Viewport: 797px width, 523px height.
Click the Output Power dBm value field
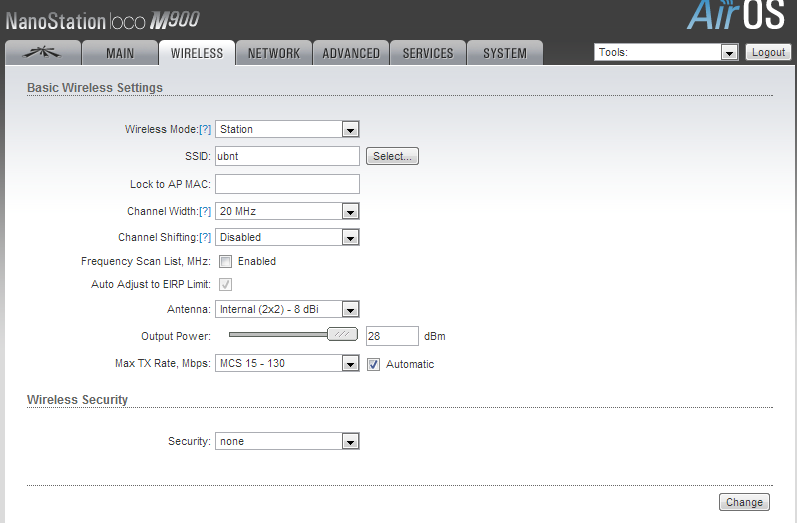[x=392, y=336]
